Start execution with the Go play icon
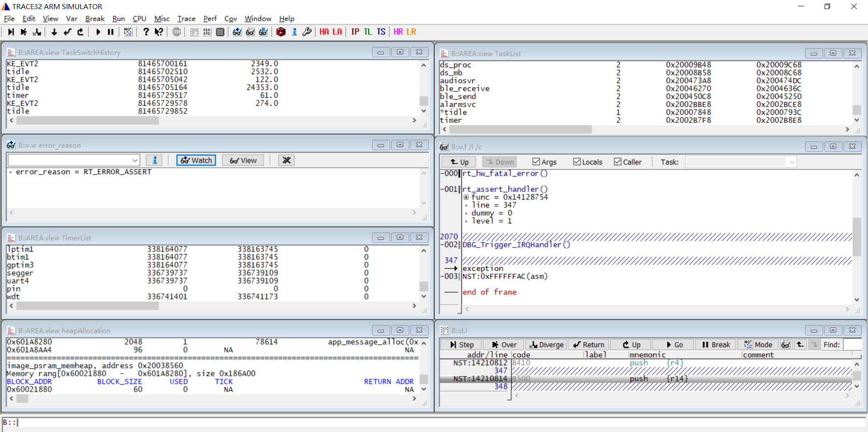868x432 pixels. [x=98, y=32]
